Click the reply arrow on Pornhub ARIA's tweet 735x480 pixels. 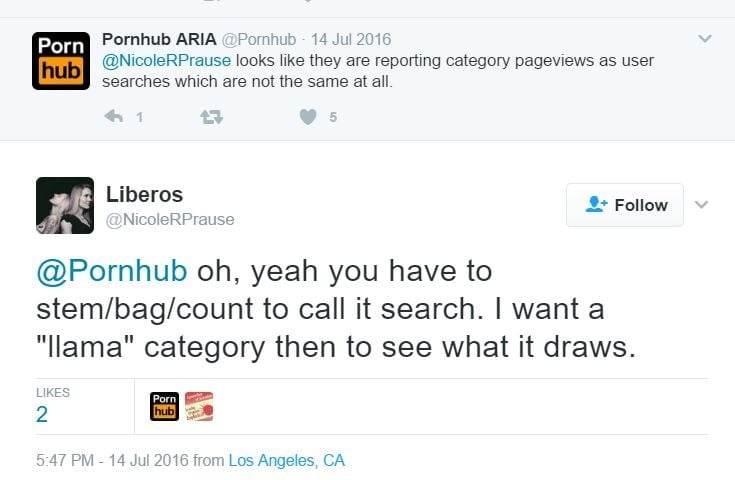114,117
